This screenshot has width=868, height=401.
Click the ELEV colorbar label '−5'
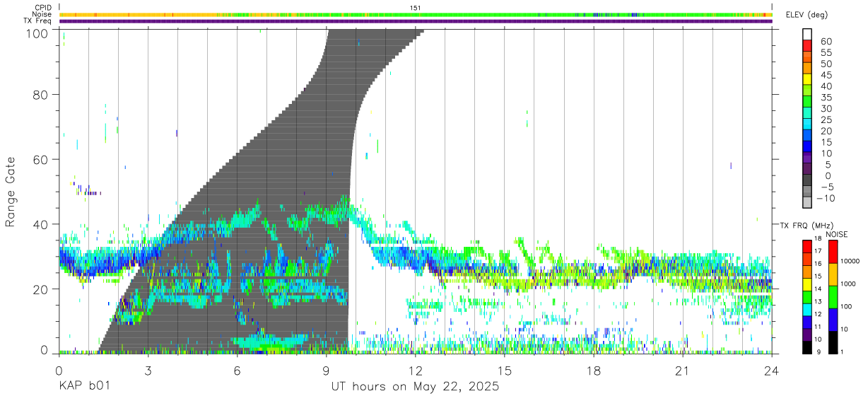(x=826, y=187)
